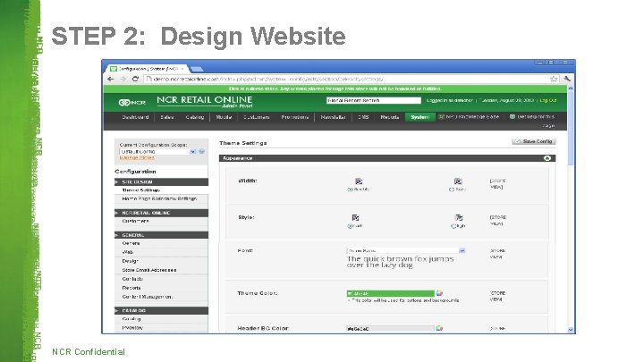Click the Log Out link

pos(548,100)
